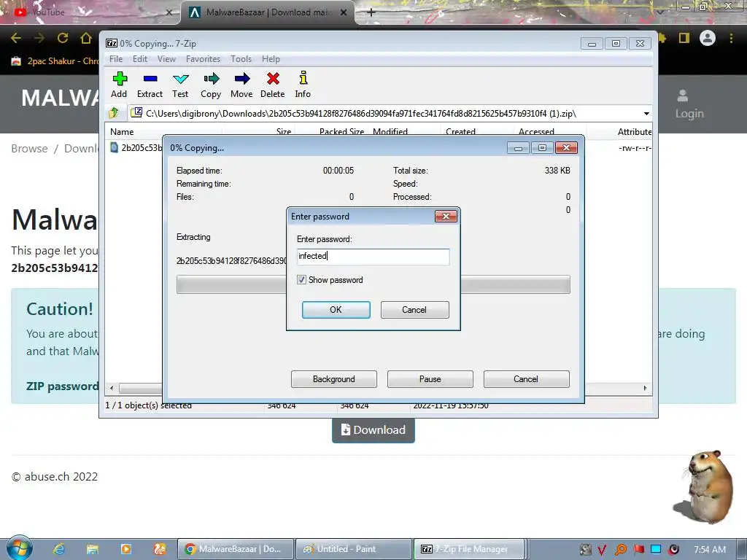
Task: Click the Move toolbar icon
Action: pos(241,85)
